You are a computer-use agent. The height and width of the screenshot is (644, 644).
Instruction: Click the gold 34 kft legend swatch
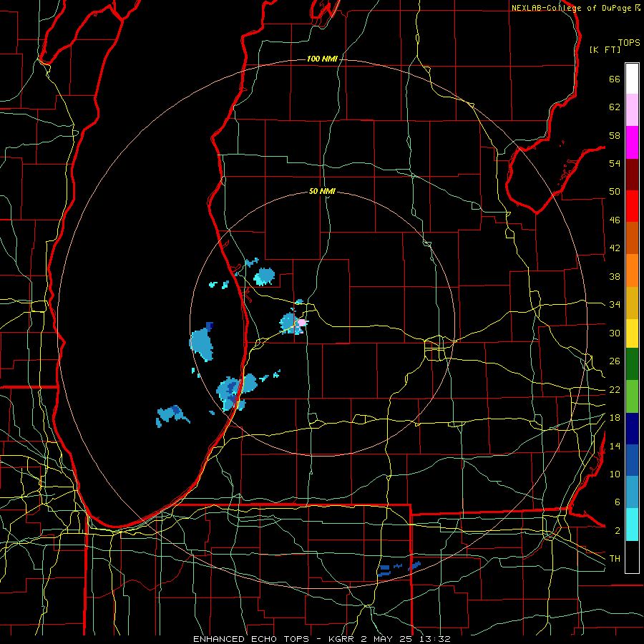[632, 303]
